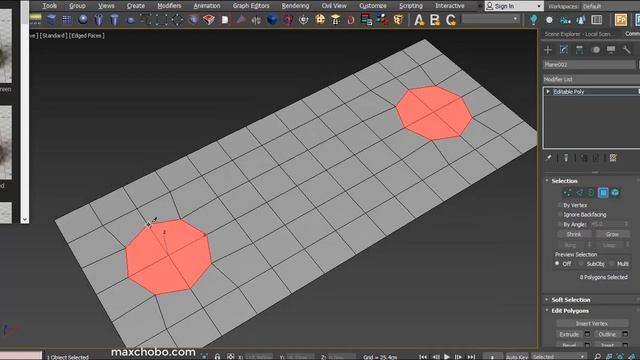Select Edge sub-object level icon
640x360 pixels.
click(x=579, y=193)
